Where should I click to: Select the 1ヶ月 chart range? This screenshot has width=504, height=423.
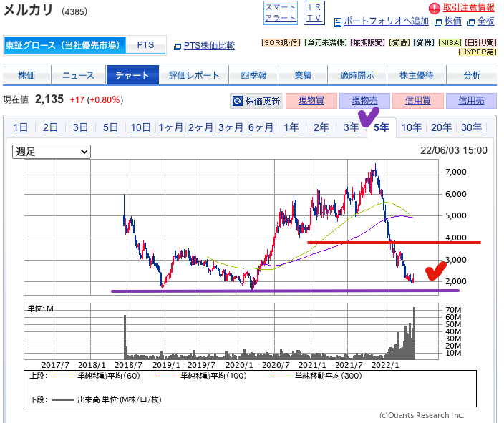click(170, 127)
